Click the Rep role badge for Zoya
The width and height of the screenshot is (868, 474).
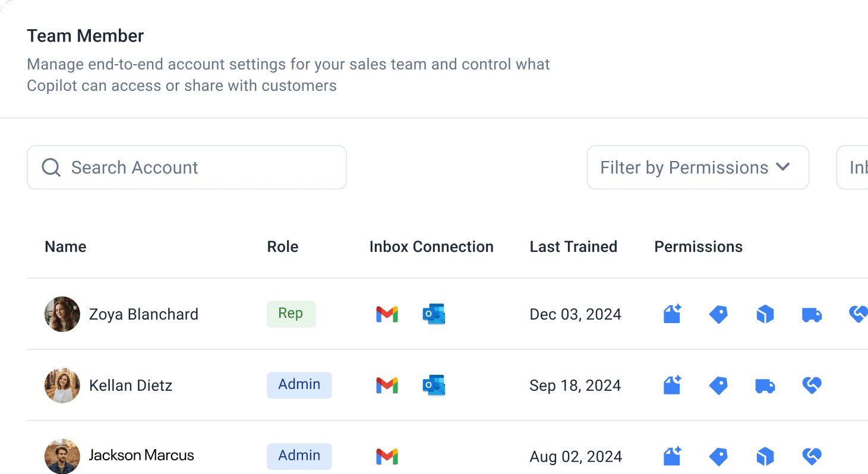tap(291, 314)
